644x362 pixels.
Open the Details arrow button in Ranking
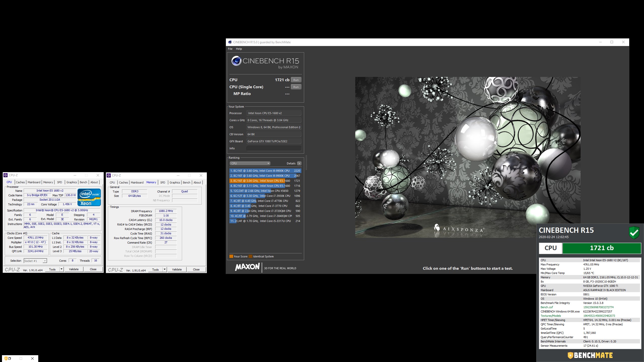(x=299, y=163)
